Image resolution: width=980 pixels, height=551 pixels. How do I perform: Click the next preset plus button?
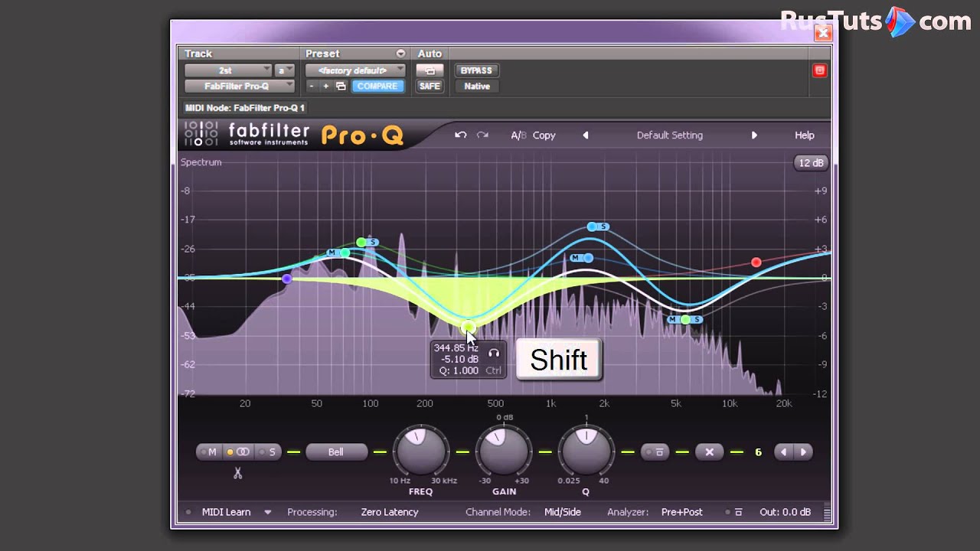(x=325, y=86)
